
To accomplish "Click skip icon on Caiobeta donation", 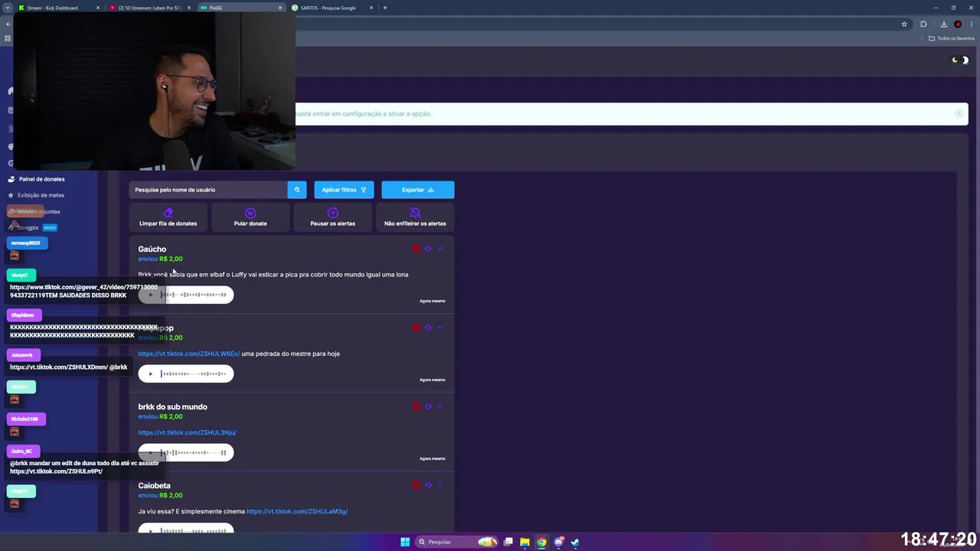I will 440,485.
